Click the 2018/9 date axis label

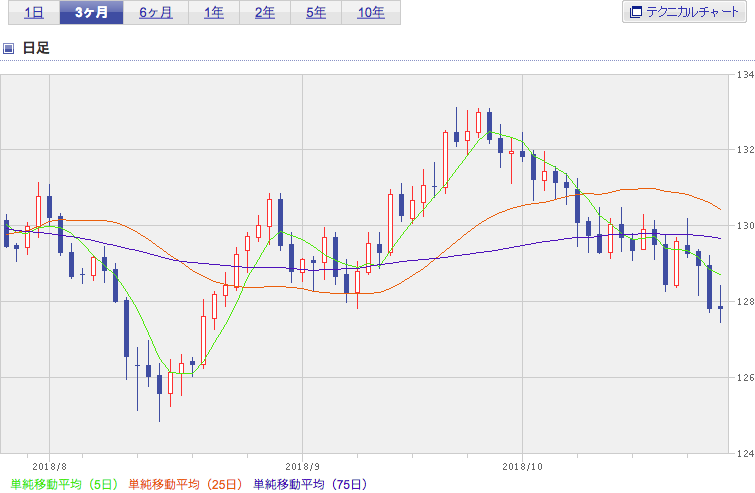[302, 467]
